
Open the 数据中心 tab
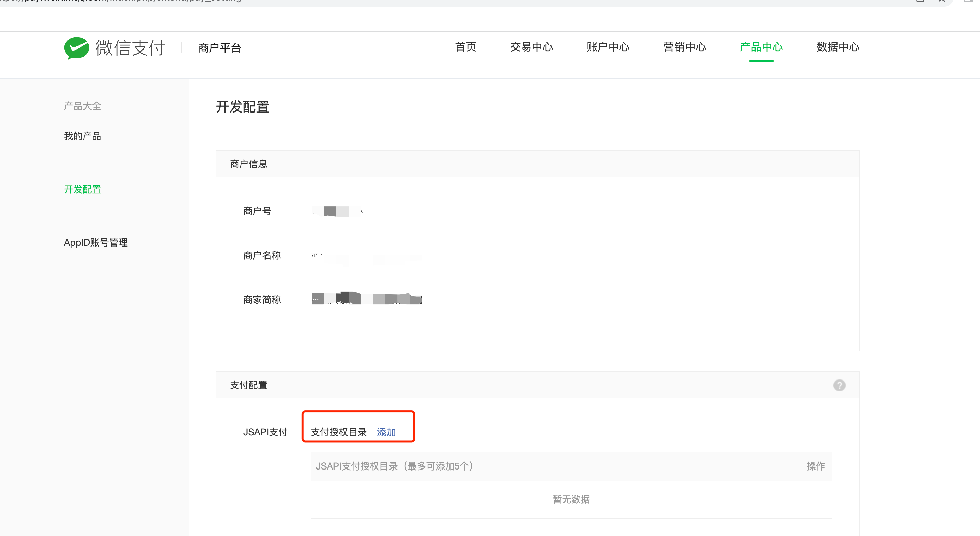[838, 47]
